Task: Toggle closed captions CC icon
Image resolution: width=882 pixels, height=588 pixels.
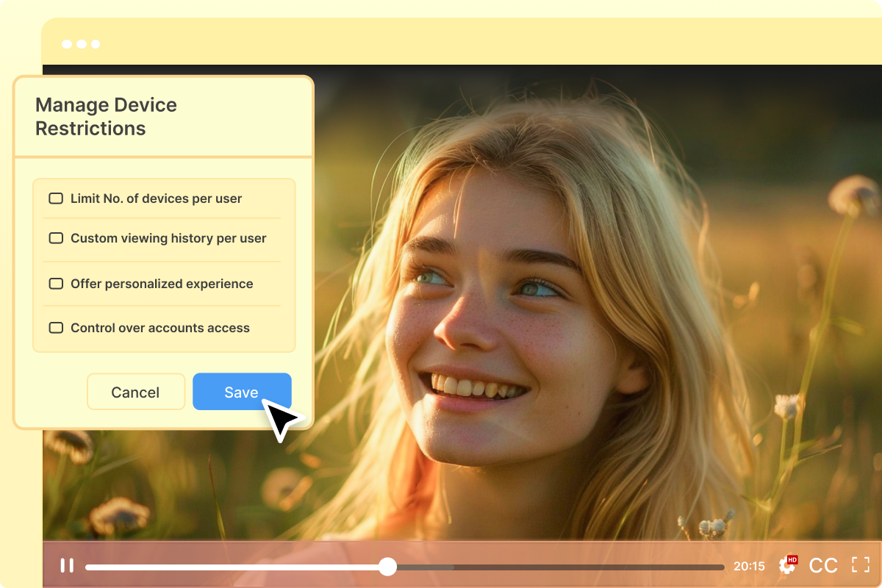Action: click(x=823, y=565)
